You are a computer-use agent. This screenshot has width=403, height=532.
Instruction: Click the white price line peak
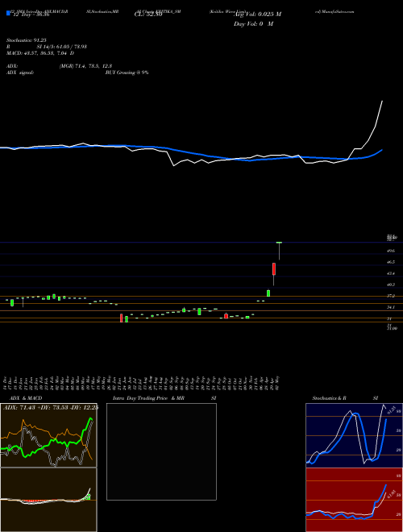[382, 101]
